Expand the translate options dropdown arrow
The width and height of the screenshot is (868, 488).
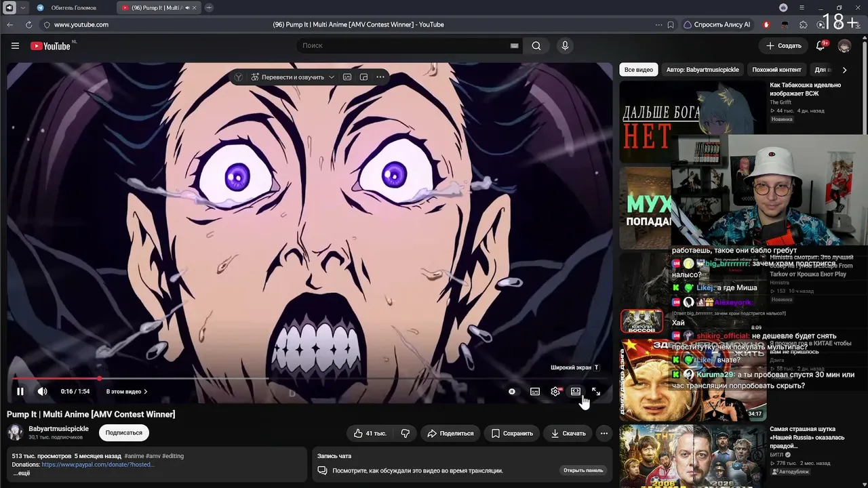[x=332, y=77]
